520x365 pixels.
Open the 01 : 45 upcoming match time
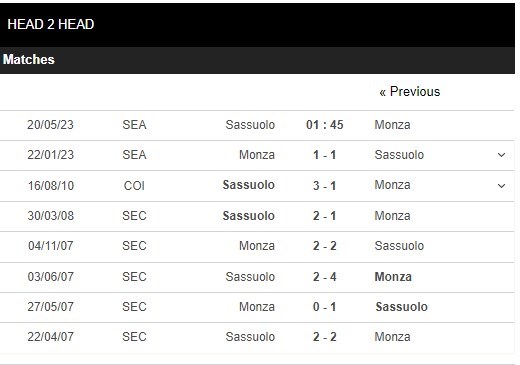[324, 125]
